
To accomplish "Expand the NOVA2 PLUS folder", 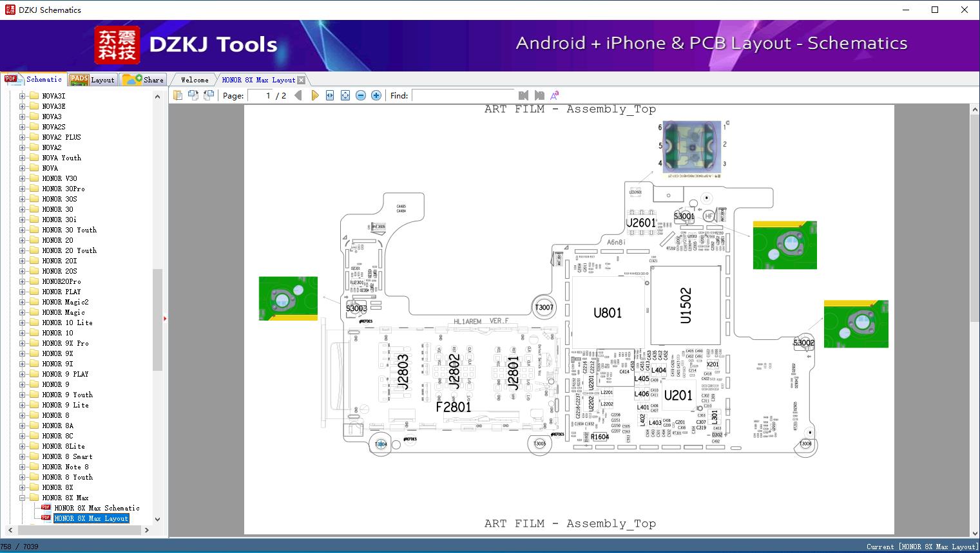I will click(23, 137).
